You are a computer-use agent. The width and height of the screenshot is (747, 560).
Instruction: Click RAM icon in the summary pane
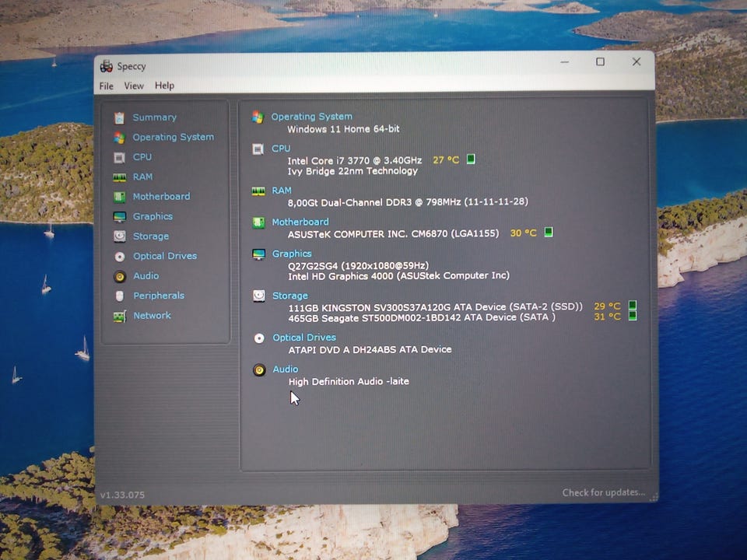click(258, 191)
